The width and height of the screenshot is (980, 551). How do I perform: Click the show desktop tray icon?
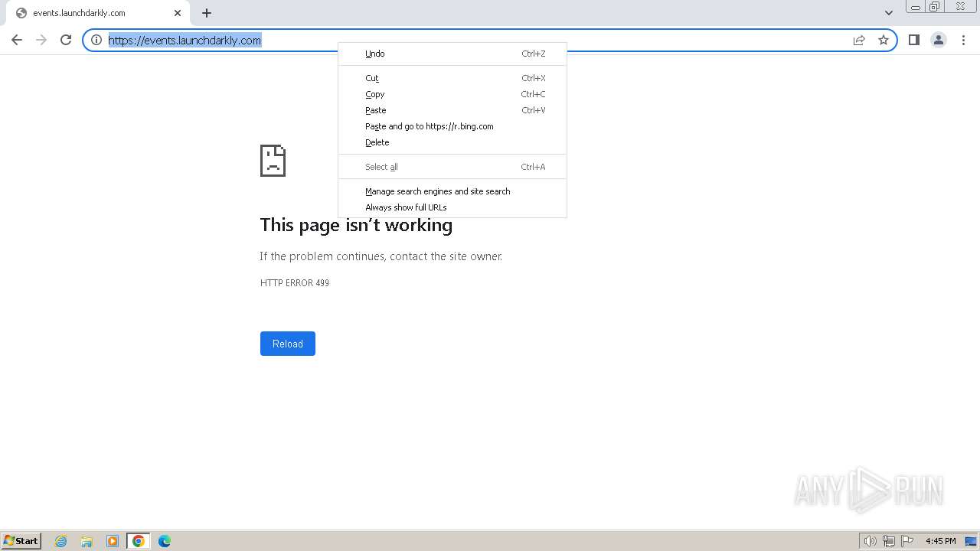tap(971, 541)
